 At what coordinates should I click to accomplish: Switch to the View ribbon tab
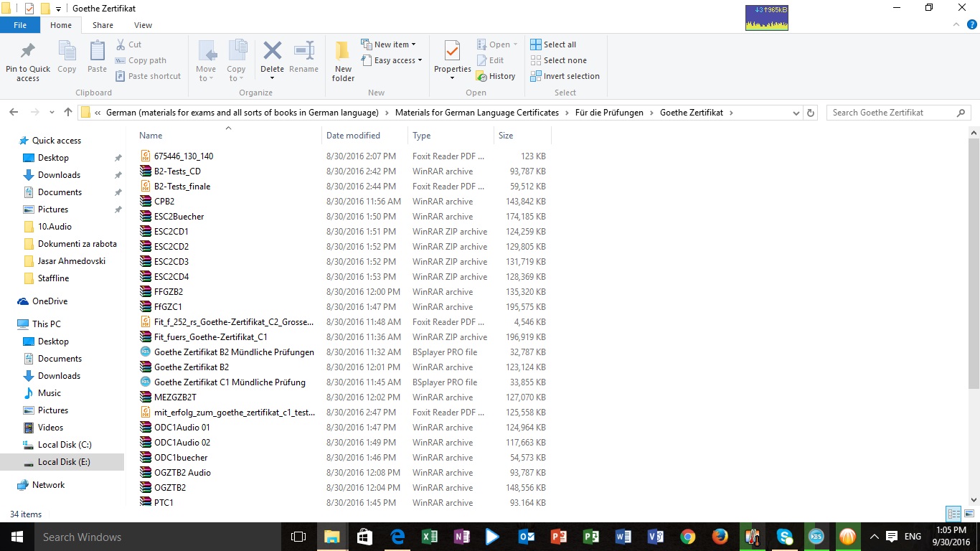(143, 25)
